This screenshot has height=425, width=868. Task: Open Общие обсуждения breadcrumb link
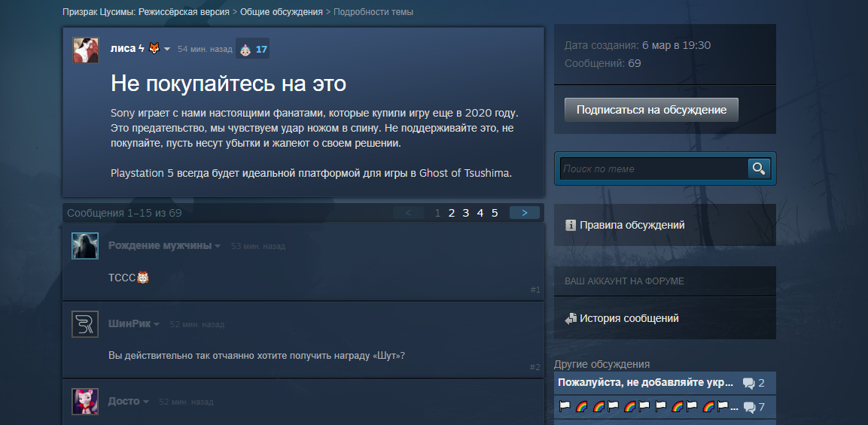pyautogui.click(x=282, y=11)
